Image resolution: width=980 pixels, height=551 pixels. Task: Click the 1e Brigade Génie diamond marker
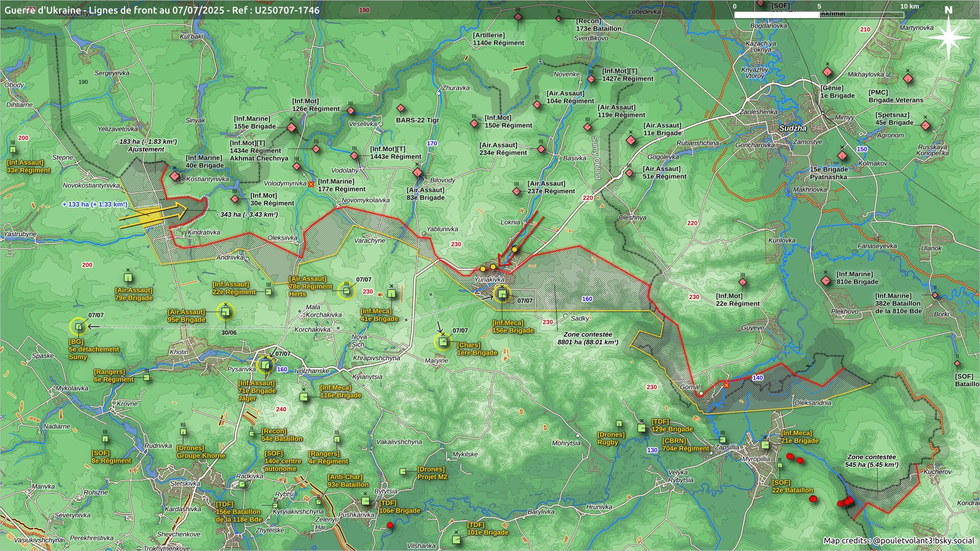point(827,72)
